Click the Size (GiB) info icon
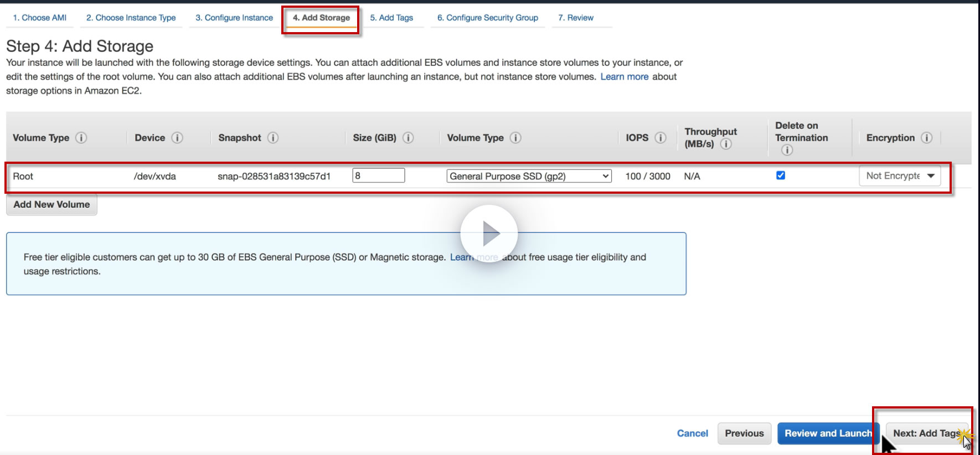This screenshot has height=455, width=980. pyautogui.click(x=408, y=138)
